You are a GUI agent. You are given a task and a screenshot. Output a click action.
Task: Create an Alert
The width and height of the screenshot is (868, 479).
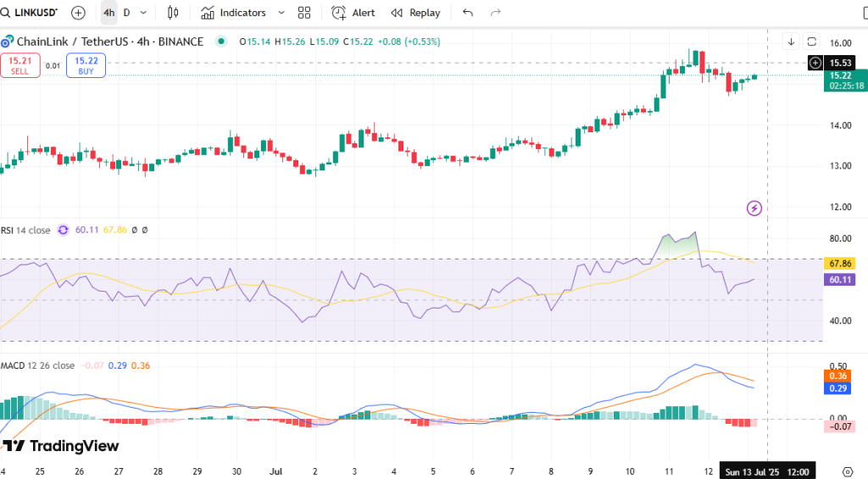(353, 13)
